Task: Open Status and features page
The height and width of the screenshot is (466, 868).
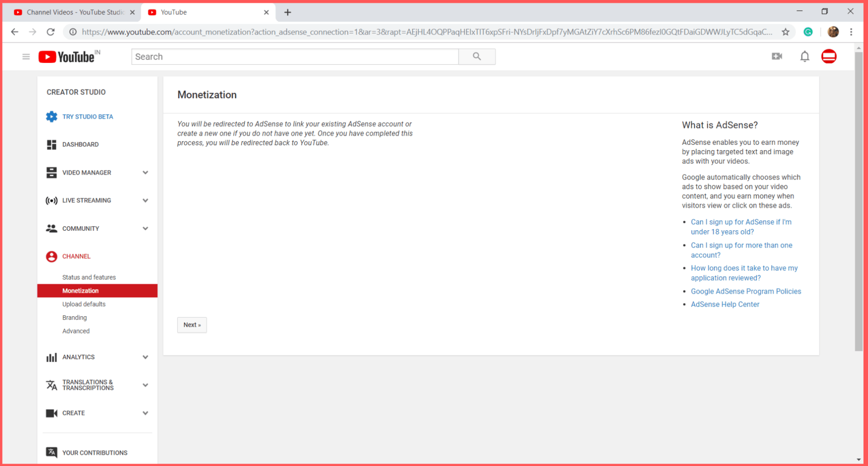Action: point(89,277)
